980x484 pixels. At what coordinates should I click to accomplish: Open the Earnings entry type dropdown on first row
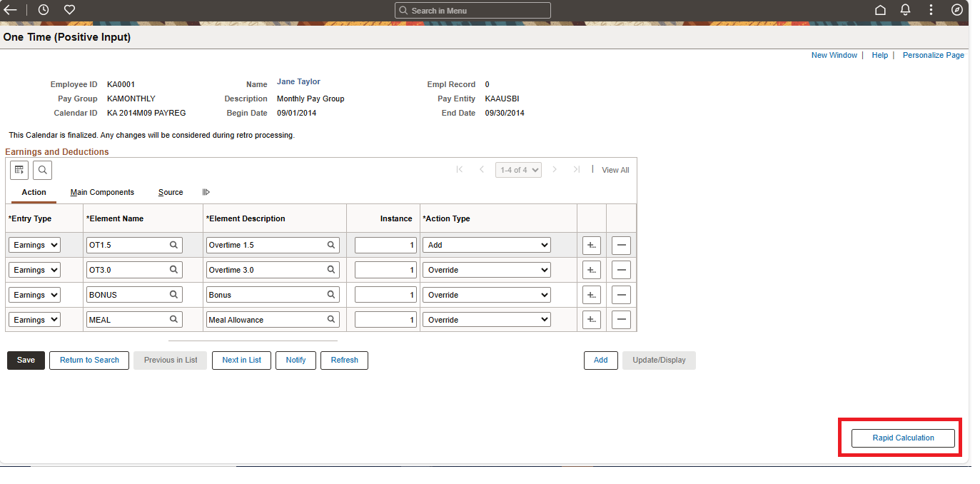[x=34, y=244]
